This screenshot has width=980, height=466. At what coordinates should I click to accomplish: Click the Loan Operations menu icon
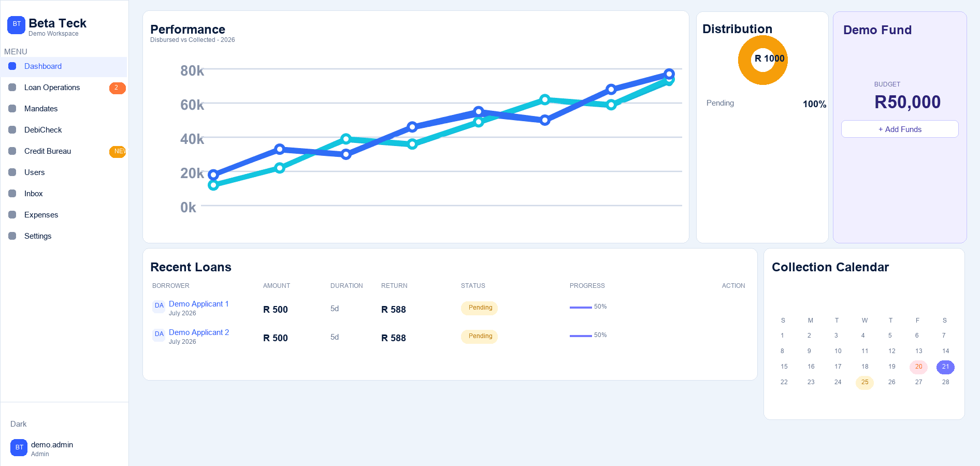(12, 88)
